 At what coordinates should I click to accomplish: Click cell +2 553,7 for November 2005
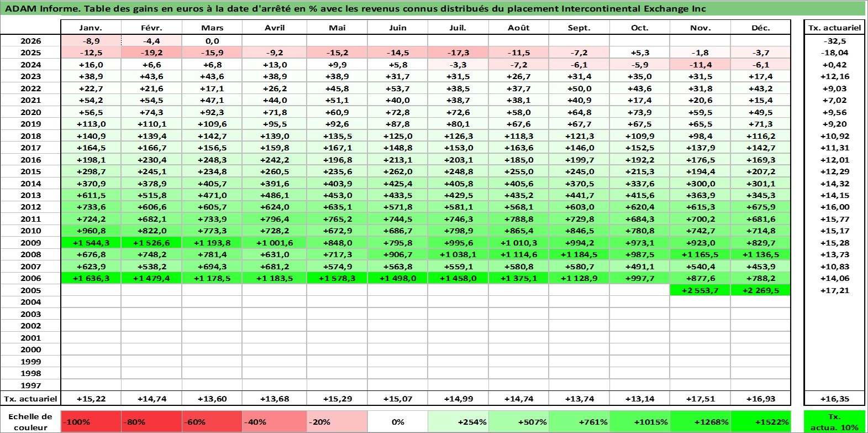(x=700, y=290)
